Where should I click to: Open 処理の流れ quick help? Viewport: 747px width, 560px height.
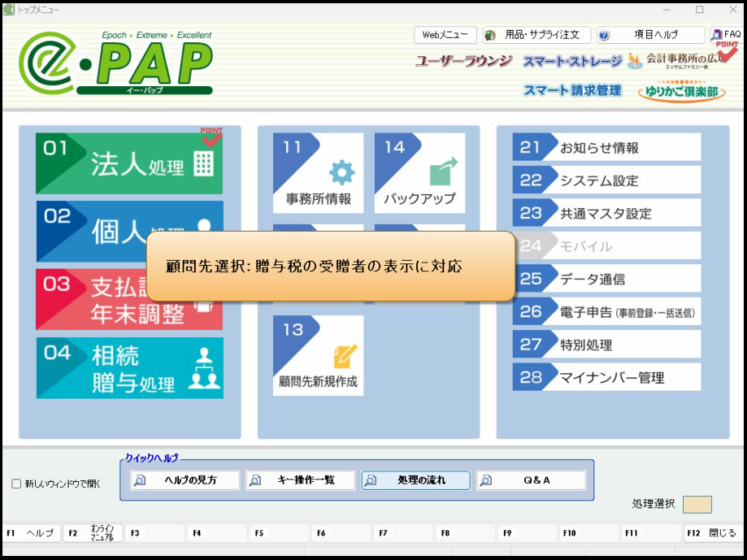[416, 480]
